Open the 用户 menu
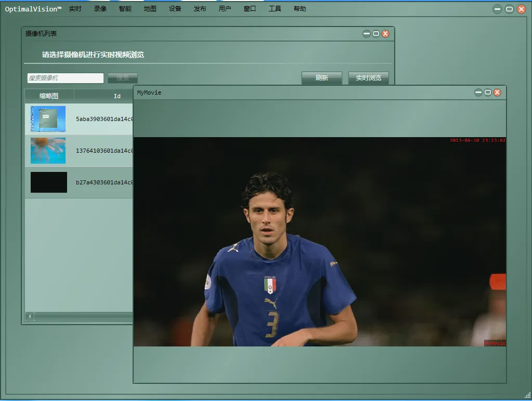The height and width of the screenshot is (401, 532). pos(225,9)
